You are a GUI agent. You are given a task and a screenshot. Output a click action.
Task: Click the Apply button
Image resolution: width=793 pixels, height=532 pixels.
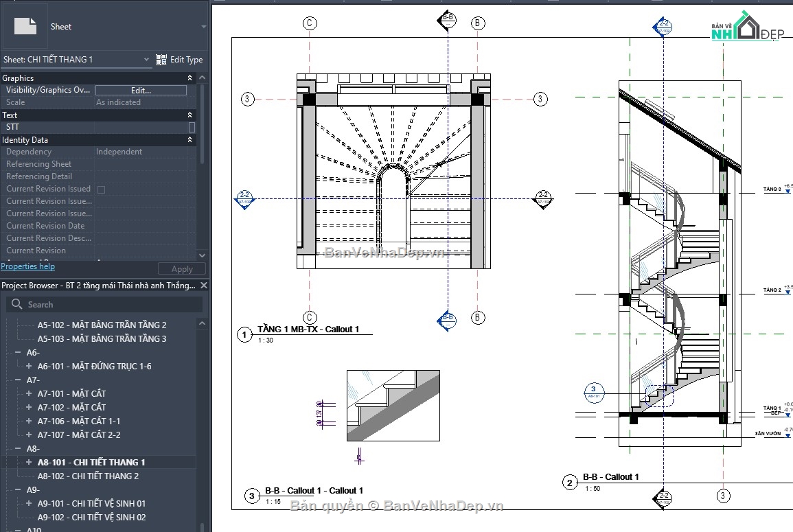(181, 268)
